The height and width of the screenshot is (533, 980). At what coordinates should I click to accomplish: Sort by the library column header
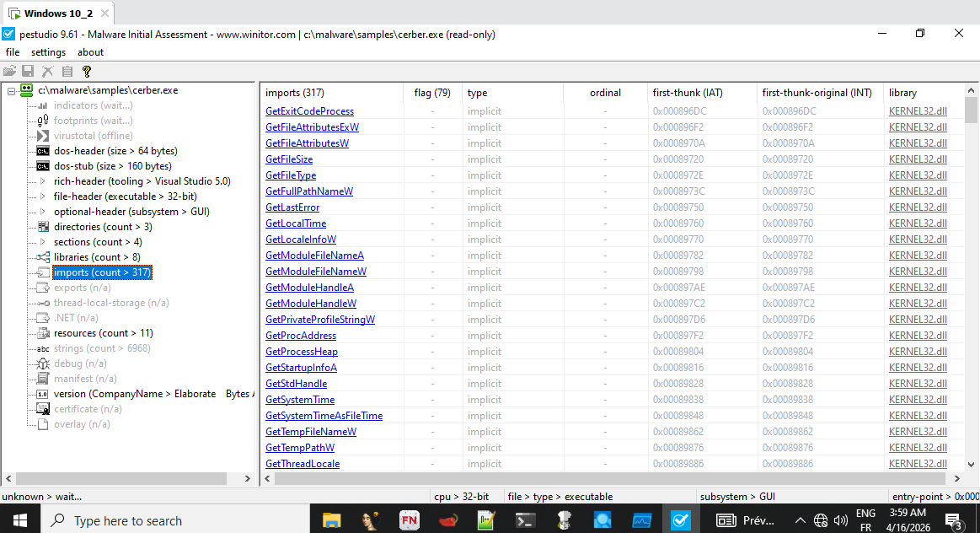pyautogui.click(x=923, y=93)
